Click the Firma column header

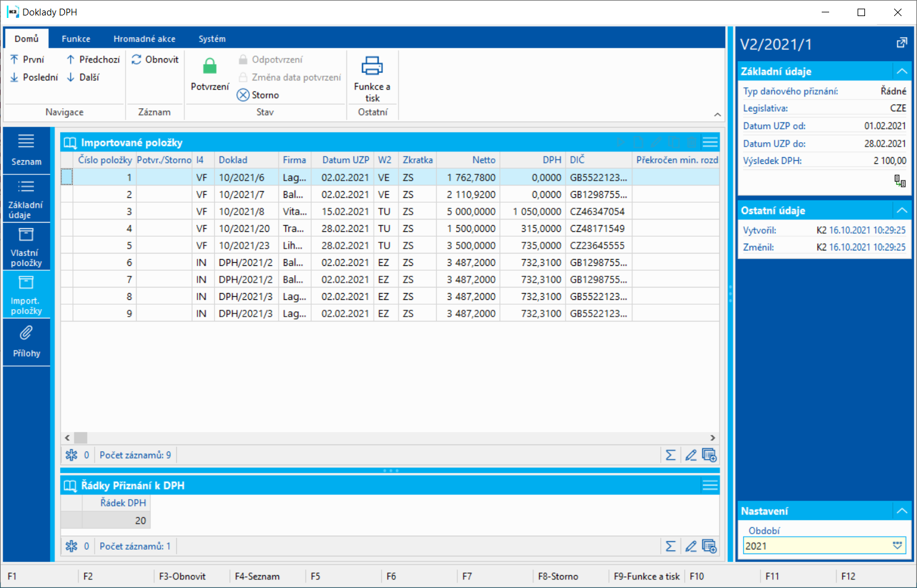pyautogui.click(x=295, y=160)
